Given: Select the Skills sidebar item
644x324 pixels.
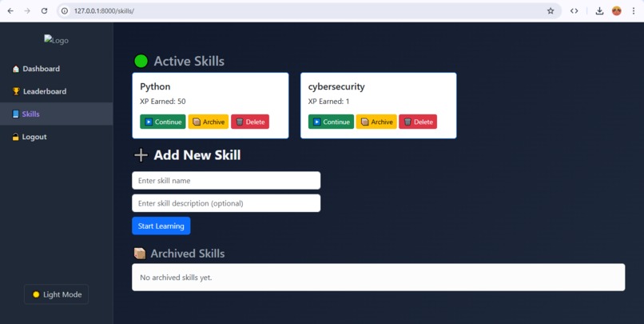Looking at the screenshot, I should pos(56,114).
